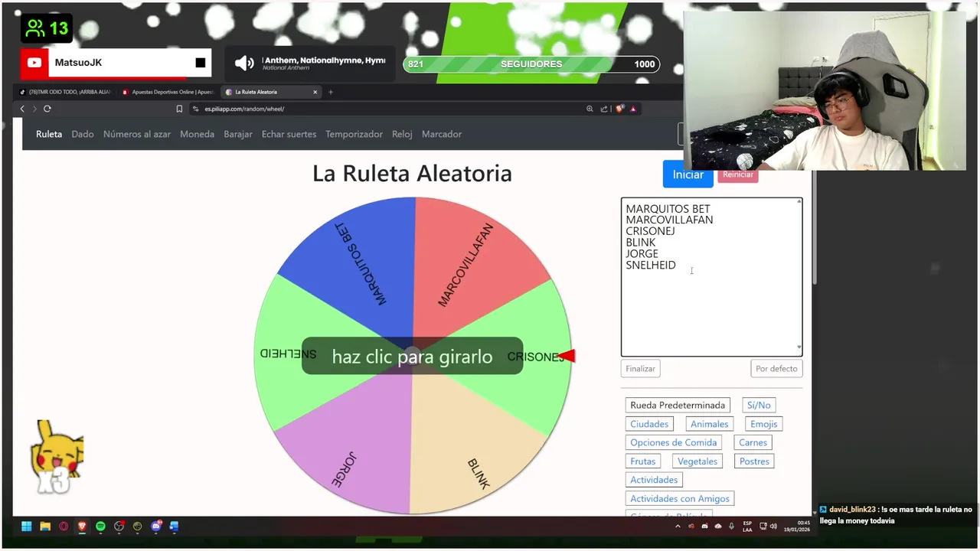Open the Marcador page
Viewport: 980px width, 551px height.
pyautogui.click(x=442, y=134)
